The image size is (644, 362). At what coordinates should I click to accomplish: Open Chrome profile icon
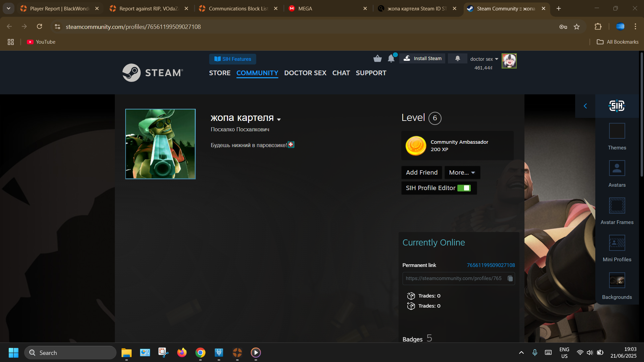(620, 27)
